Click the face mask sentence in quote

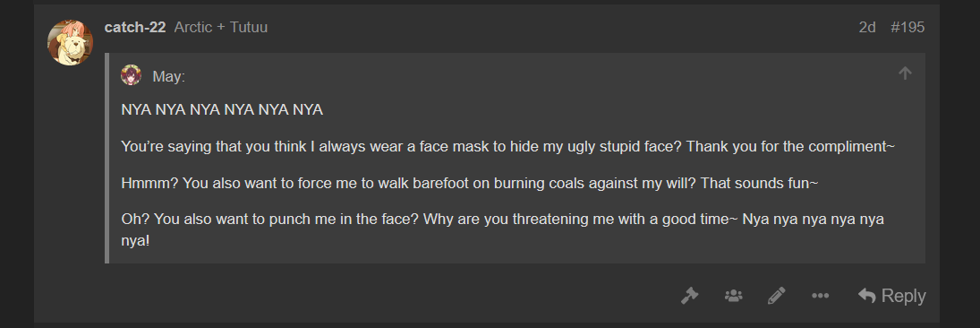[508, 147]
